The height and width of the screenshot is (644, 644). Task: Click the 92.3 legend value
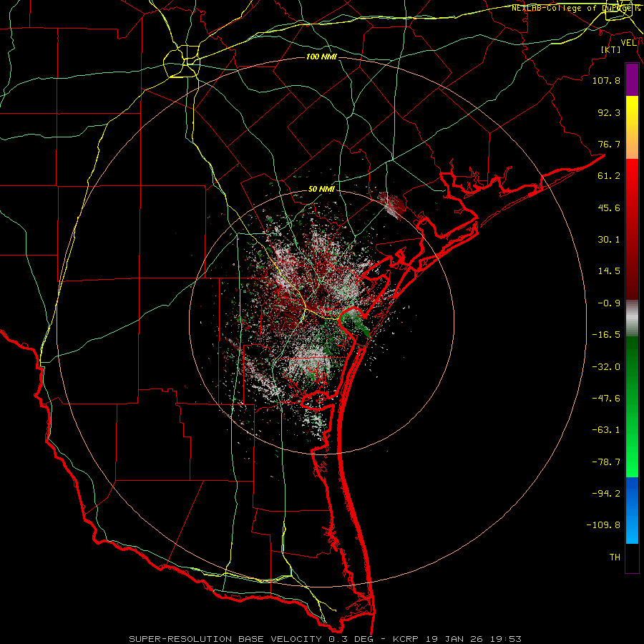[609, 112]
